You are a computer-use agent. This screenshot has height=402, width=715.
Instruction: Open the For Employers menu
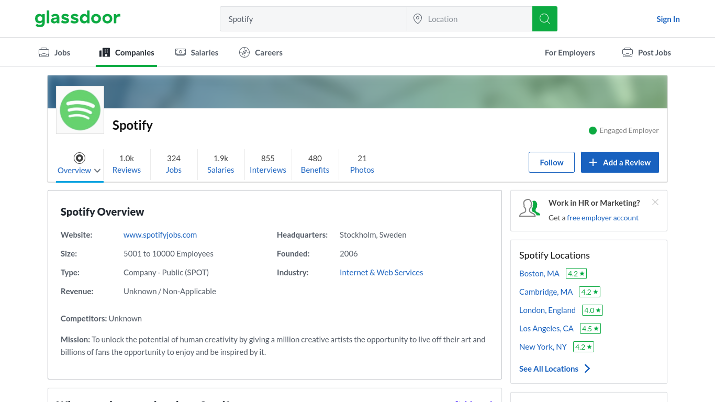570,53
